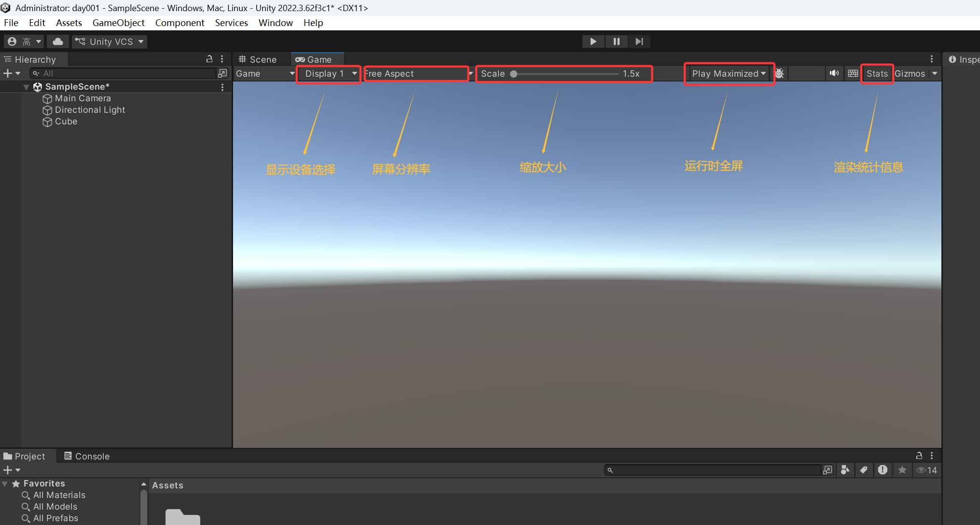
Task: Click the Scale slider handle
Action: tap(514, 74)
